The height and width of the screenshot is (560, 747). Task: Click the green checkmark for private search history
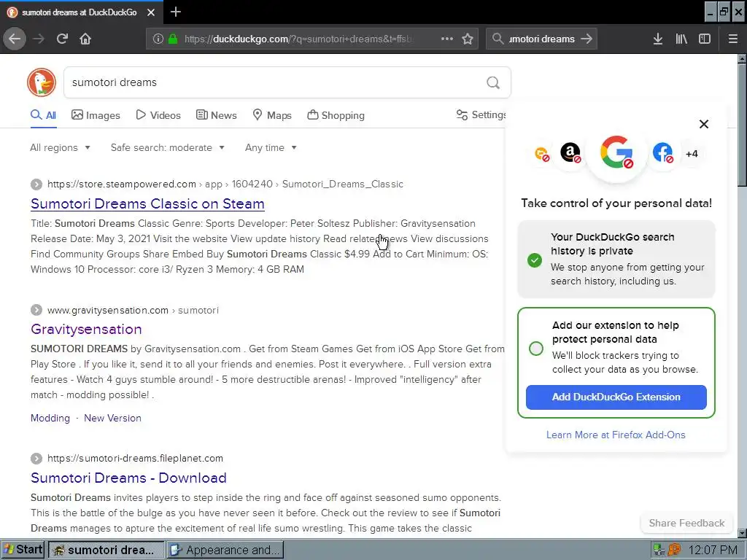click(535, 260)
